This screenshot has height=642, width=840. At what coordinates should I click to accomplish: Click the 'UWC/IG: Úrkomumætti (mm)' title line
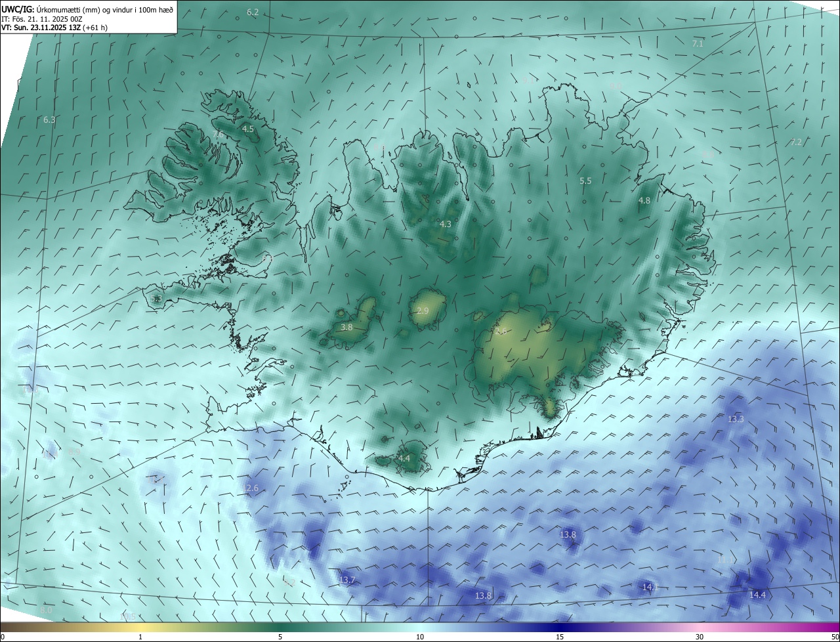[87, 9]
